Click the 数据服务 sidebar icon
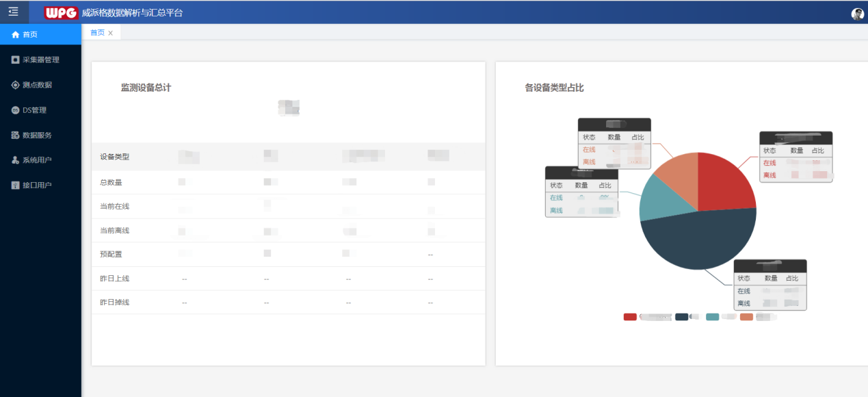The image size is (868, 397). [x=15, y=136]
